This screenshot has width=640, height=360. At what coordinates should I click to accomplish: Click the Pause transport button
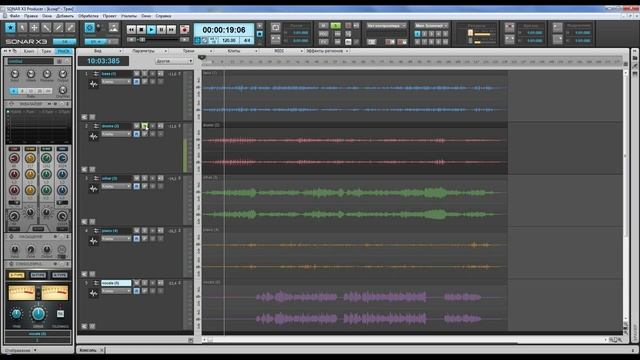point(162,29)
